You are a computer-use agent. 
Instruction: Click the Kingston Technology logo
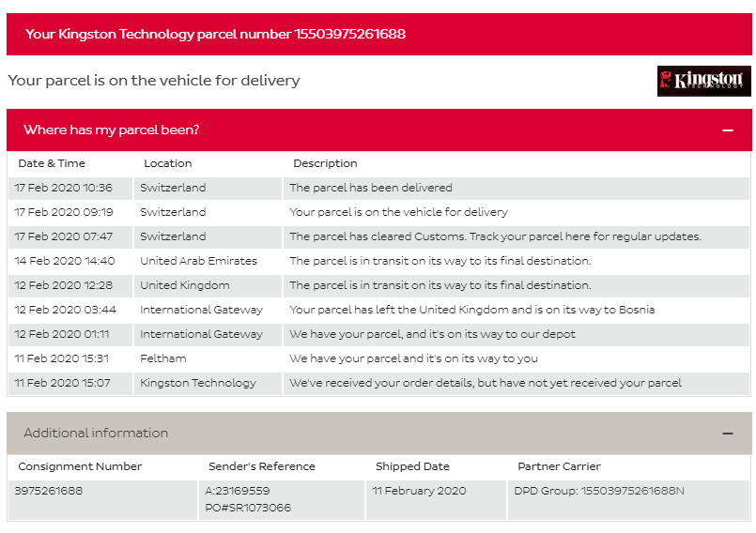pos(703,81)
